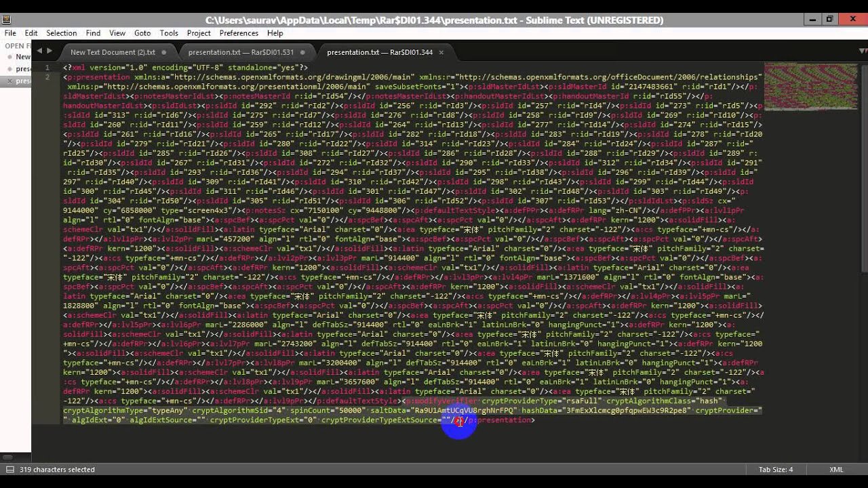Open the File menu
868x488 pixels.
10,33
